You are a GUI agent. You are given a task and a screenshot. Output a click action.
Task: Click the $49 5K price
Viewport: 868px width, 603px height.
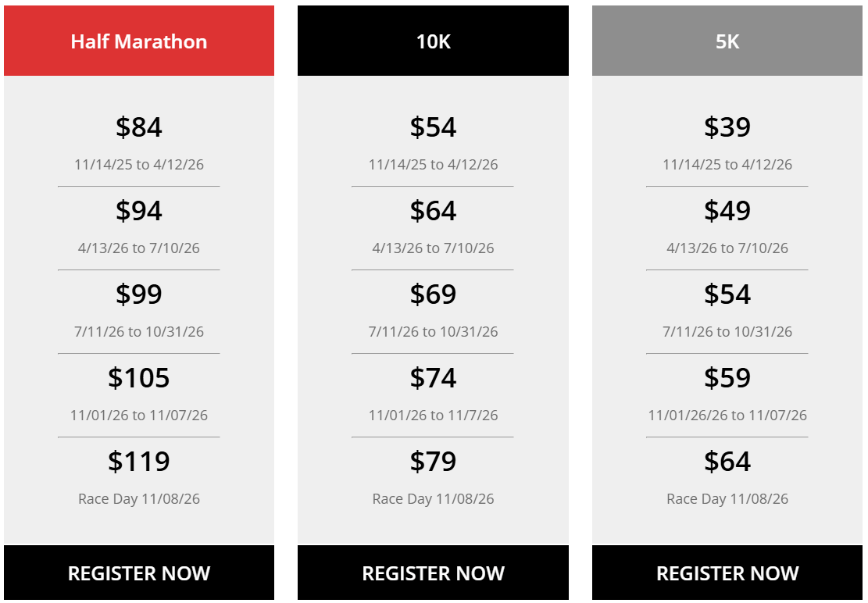pyautogui.click(x=727, y=211)
